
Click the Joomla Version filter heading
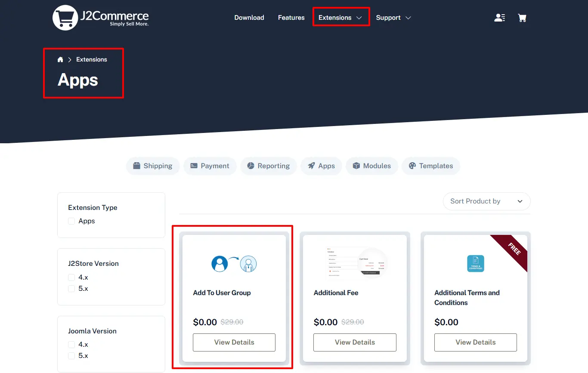(92, 331)
